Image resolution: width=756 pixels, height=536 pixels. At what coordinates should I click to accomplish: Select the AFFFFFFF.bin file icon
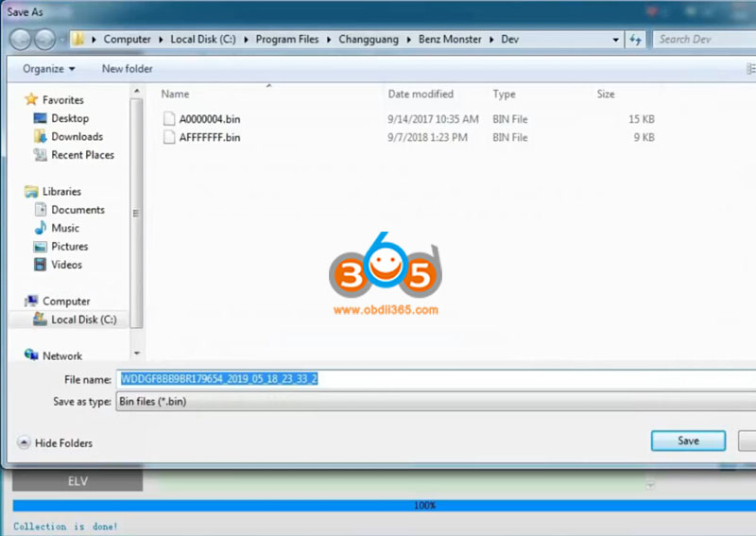click(169, 137)
